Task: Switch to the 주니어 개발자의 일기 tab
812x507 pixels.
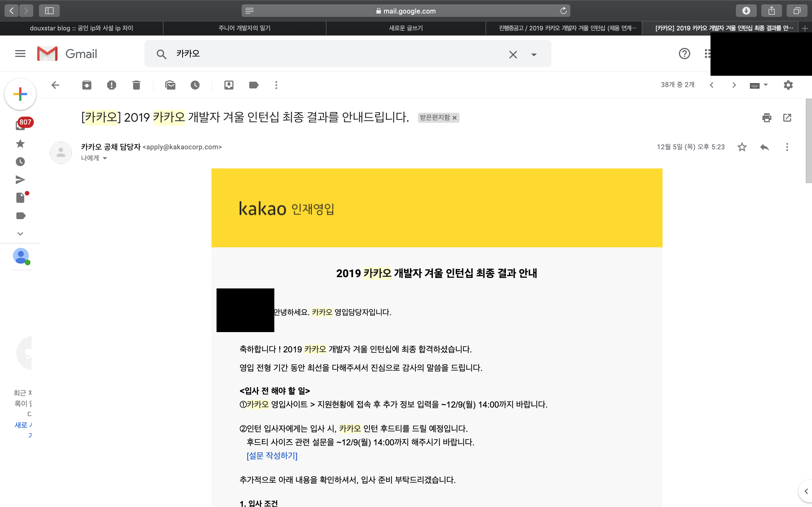Action: [x=244, y=28]
